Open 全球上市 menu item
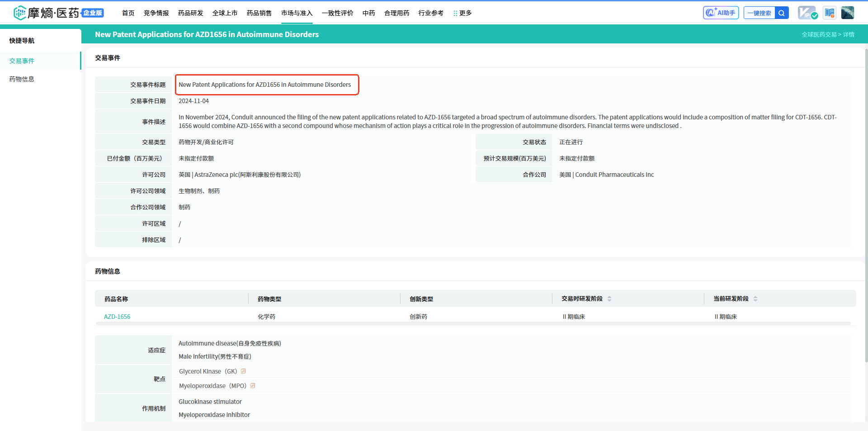The image size is (868, 431). click(x=225, y=13)
